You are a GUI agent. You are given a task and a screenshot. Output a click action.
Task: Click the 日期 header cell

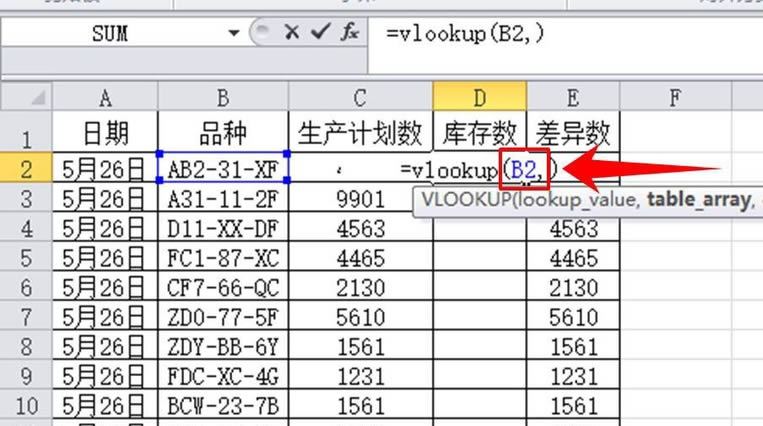pos(105,132)
